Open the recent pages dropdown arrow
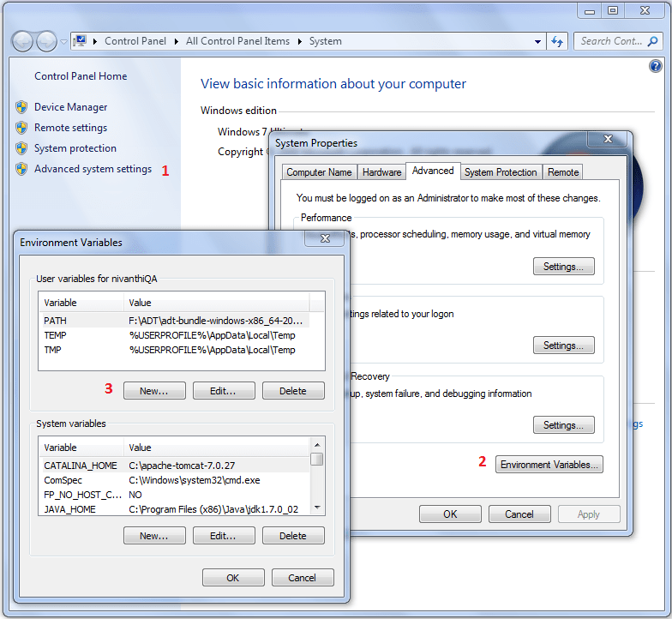672x619 pixels. [x=63, y=41]
